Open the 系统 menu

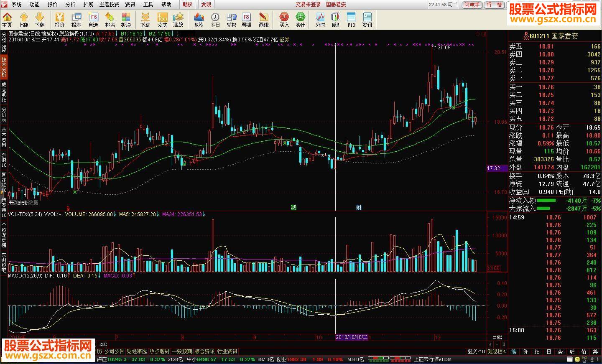(17, 5)
